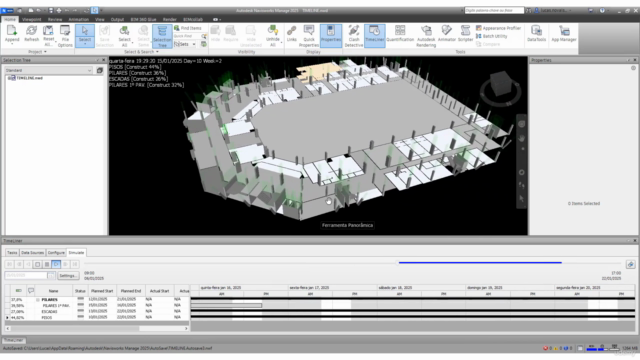Open File Options from the ribbon
Screen dimensions: 640x360
pyautogui.click(x=65, y=36)
